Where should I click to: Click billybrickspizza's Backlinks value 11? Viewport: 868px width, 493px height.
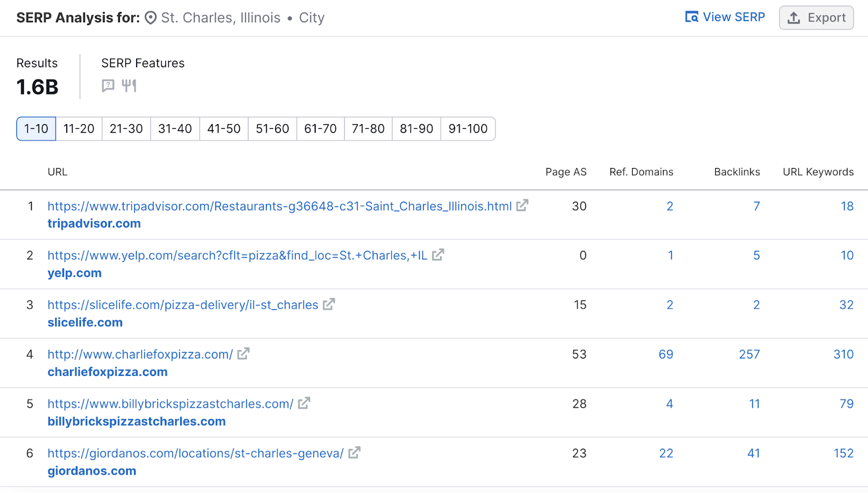[755, 404]
